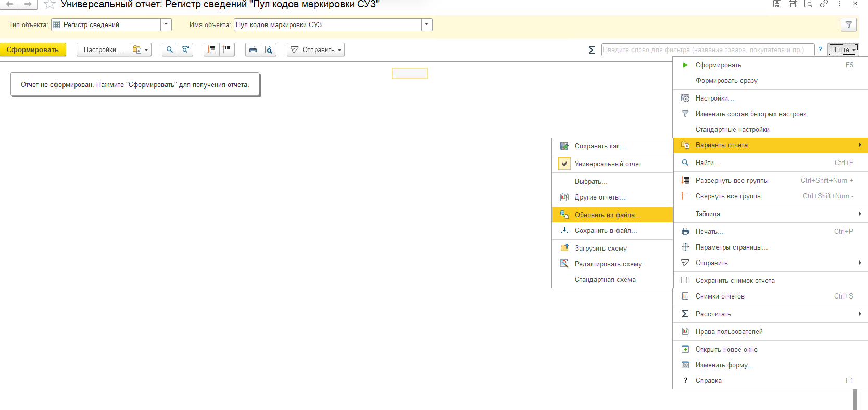Click the find magnifier toolbar icon
The image size is (868, 410).
(x=170, y=49)
